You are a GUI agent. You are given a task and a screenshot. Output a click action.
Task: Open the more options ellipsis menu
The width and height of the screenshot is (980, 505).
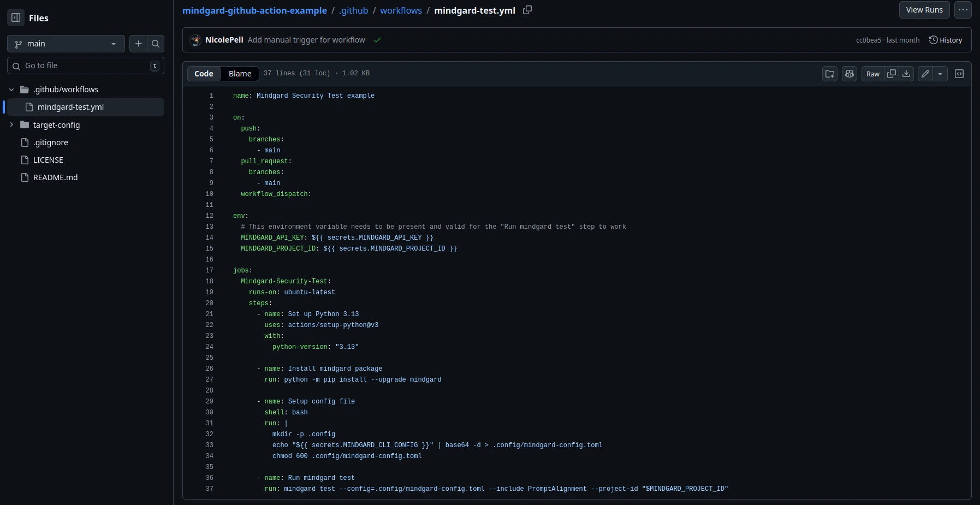963,10
